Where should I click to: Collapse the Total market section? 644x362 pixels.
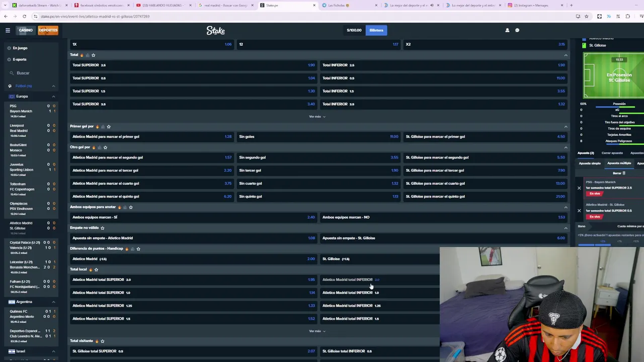tap(566, 55)
